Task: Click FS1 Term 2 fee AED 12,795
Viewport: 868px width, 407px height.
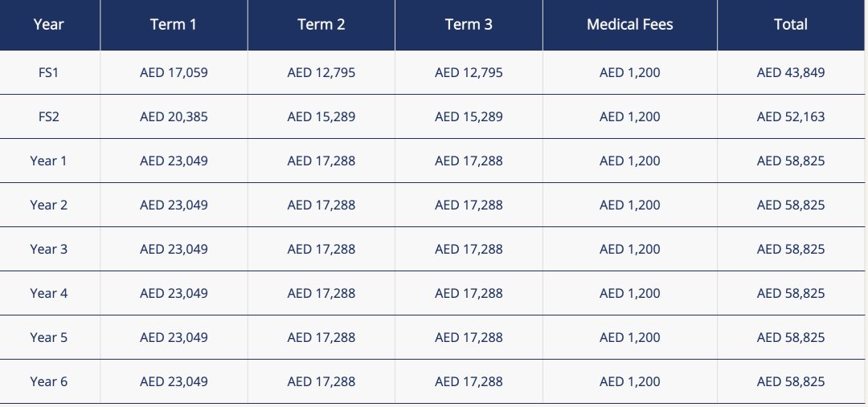Action: pos(321,72)
